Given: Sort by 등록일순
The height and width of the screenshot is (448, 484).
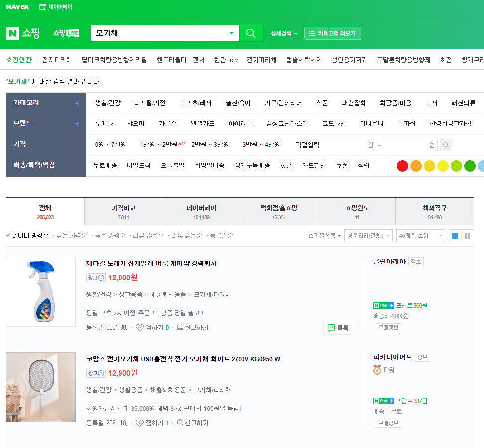Looking at the screenshot, I should coord(221,236).
